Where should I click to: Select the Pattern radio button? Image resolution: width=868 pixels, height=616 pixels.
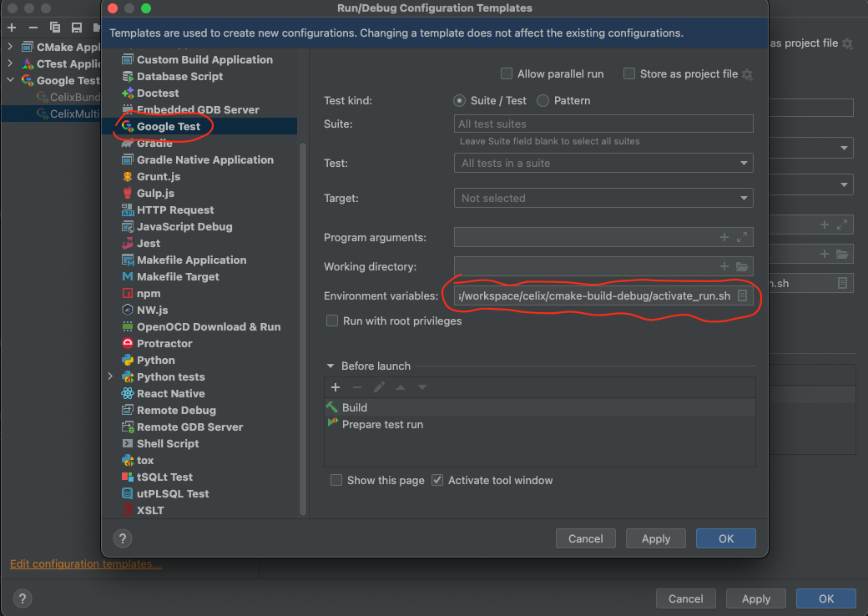(543, 101)
